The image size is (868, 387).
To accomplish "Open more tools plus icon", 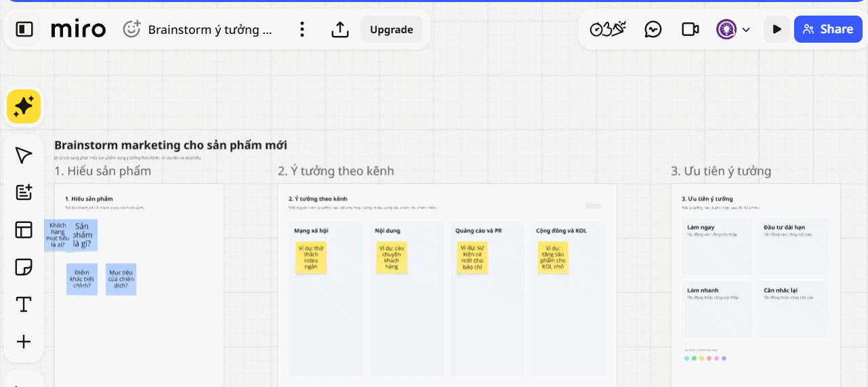I will [24, 342].
